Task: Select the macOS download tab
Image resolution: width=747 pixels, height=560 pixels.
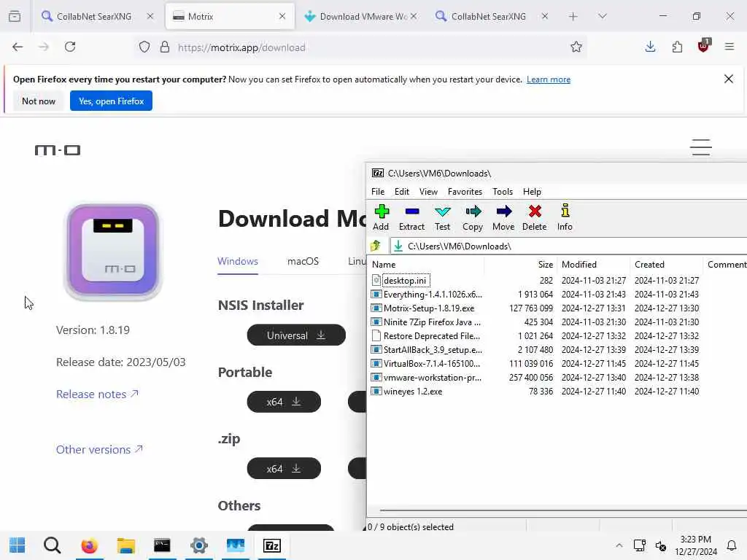Action: 303,261
